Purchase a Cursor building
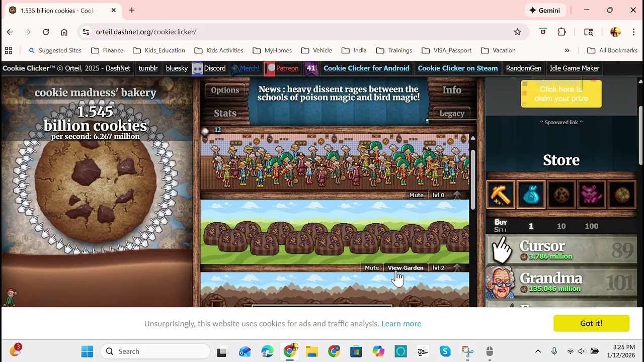This screenshot has height=362, width=644. pyautogui.click(x=561, y=250)
